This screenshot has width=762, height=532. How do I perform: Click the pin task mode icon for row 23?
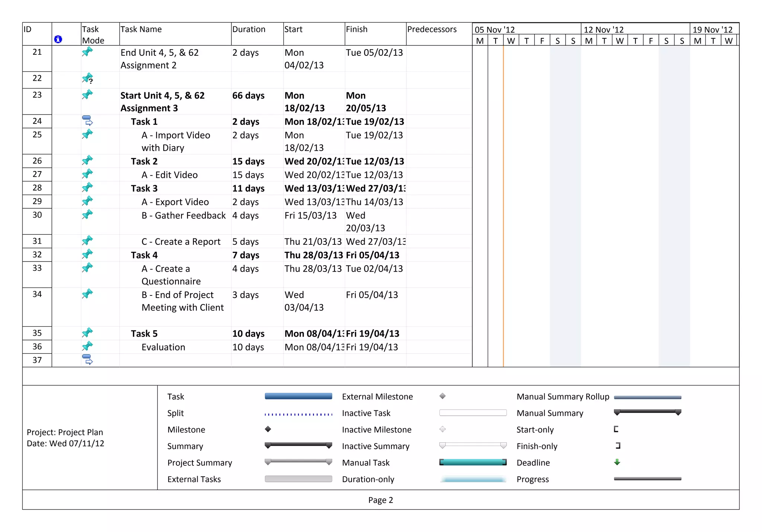point(87,94)
